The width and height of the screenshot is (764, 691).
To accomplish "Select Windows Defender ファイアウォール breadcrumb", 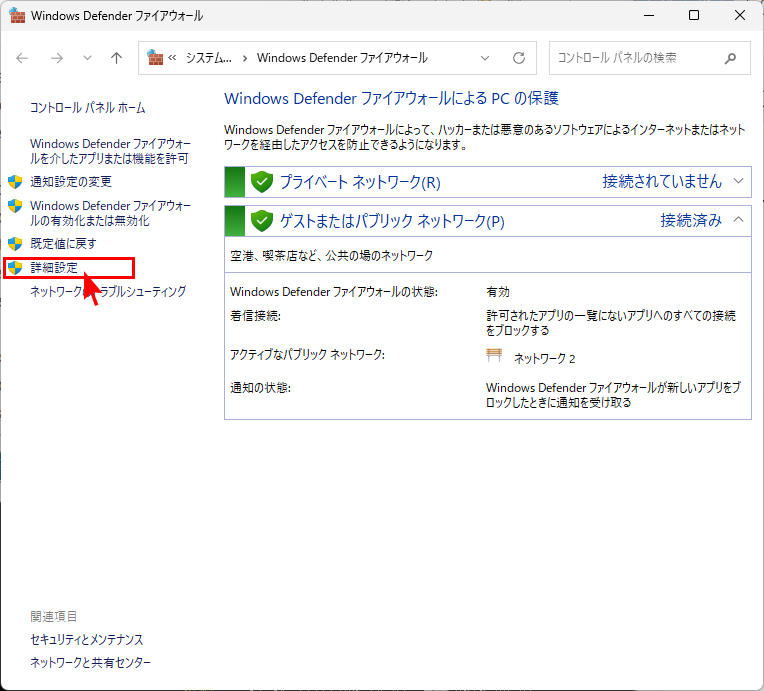I will click(341, 58).
